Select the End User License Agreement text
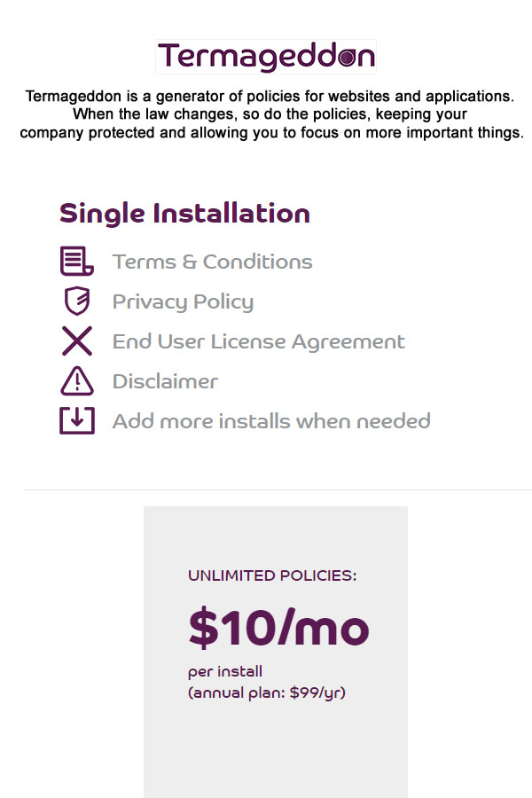Screen dimensions: 532x798 point(259,341)
